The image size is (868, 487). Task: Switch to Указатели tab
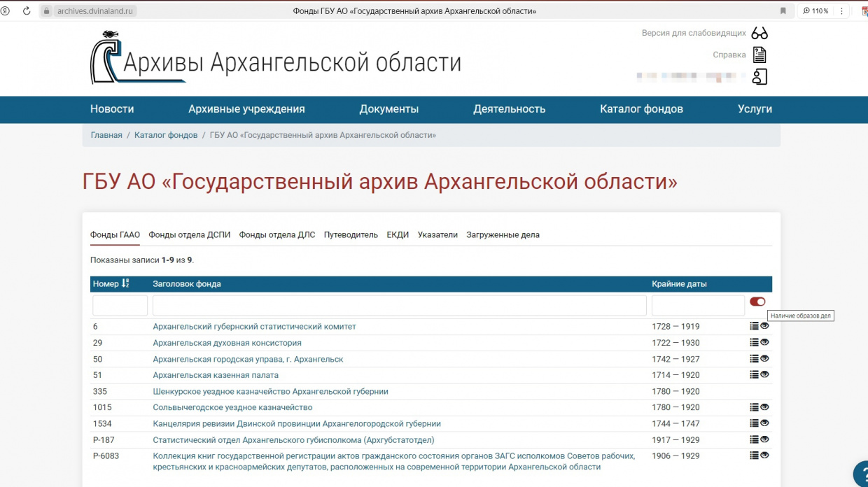pyautogui.click(x=437, y=235)
